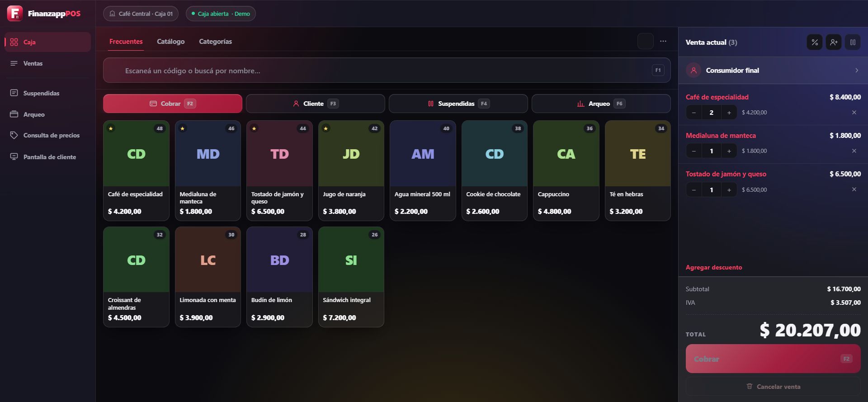This screenshot has width=868, height=402.
Task: Add Té en hebras to the sale
Action: [638, 170]
